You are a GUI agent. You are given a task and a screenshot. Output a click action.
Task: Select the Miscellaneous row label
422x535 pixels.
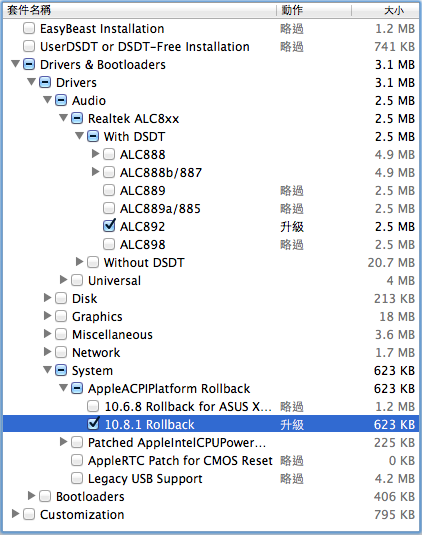pos(112,335)
